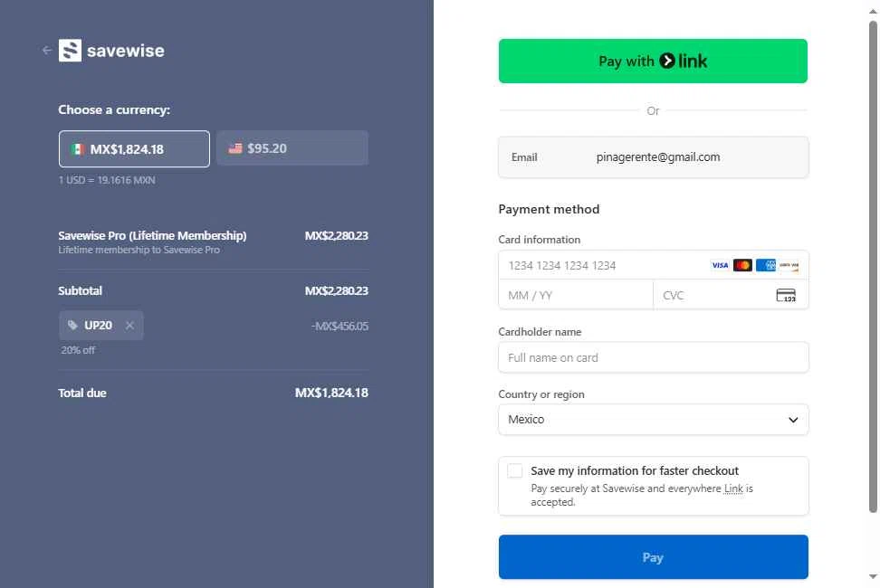The height and width of the screenshot is (588, 880).
Task: Focus the Cardholder name field
Action: click(654, 357)
